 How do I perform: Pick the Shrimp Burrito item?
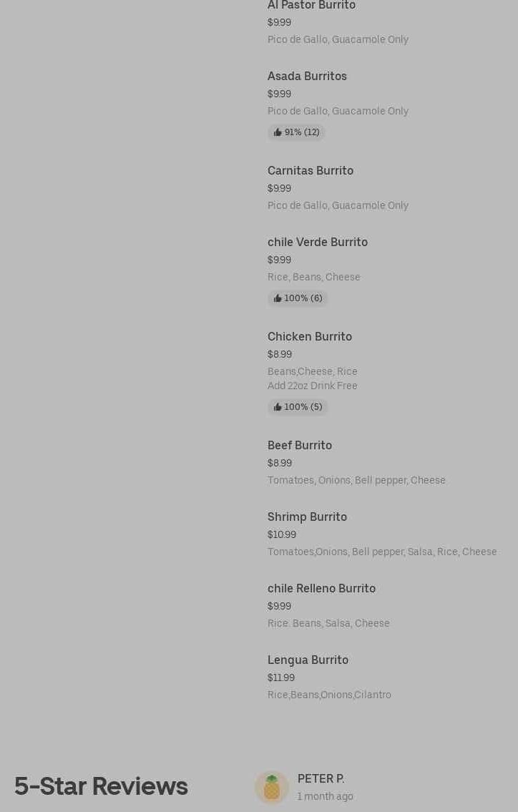(307, 517)
